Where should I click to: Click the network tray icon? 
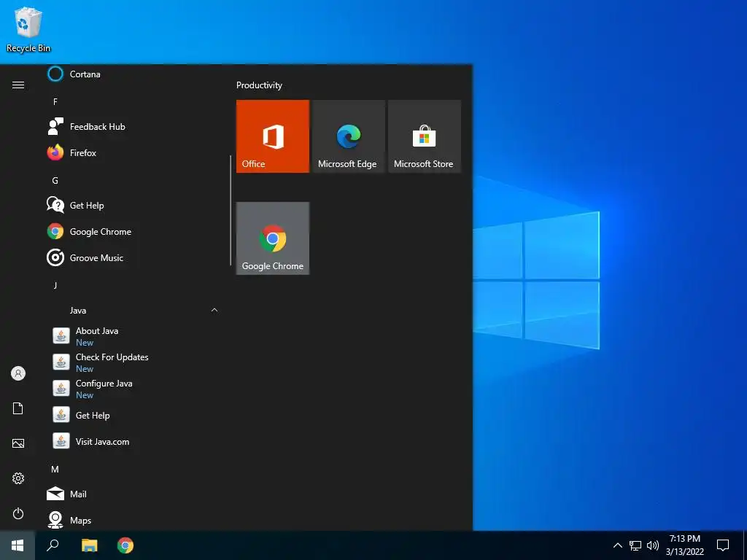(x=635, y=545)
